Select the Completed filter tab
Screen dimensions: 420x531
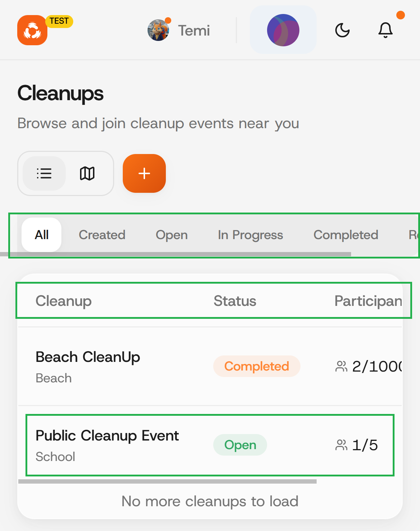pyautogui.click(x=346, y=235)
